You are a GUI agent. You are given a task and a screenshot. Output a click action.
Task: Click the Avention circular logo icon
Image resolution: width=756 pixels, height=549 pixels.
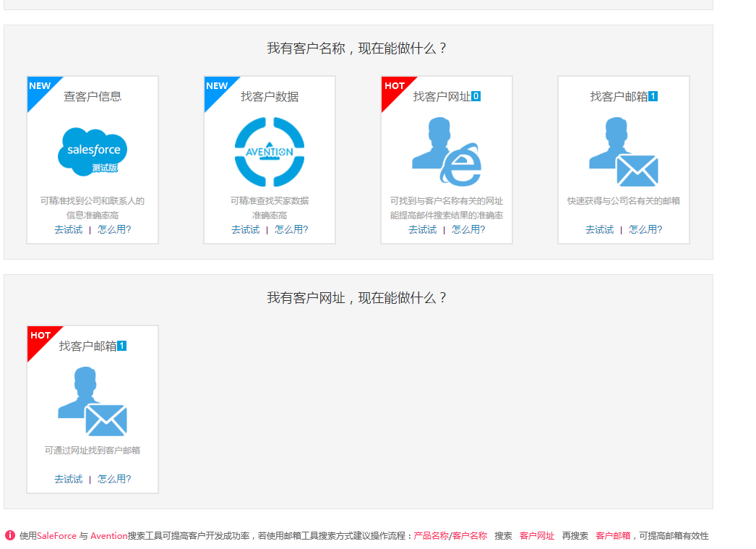pos(270,151)
